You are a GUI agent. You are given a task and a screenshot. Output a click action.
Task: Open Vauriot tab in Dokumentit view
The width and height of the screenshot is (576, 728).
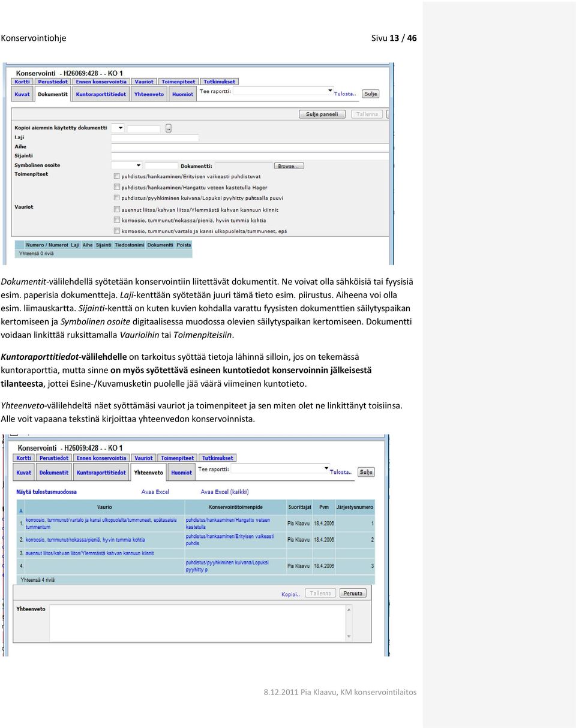click(144, 82)
